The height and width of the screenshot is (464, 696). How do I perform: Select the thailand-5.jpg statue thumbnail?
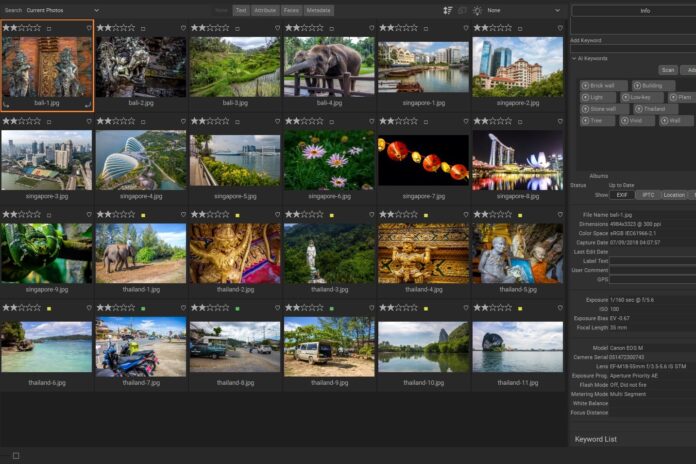click(x=518, y=254)
